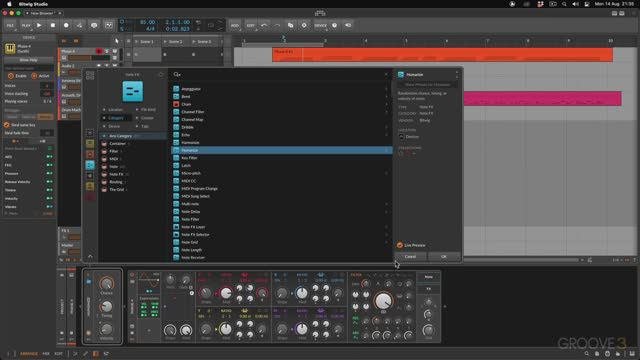Click the Spotlight search icon in menu bar
The height and width of the screenshot is (360, 640).
pos(564,4)
